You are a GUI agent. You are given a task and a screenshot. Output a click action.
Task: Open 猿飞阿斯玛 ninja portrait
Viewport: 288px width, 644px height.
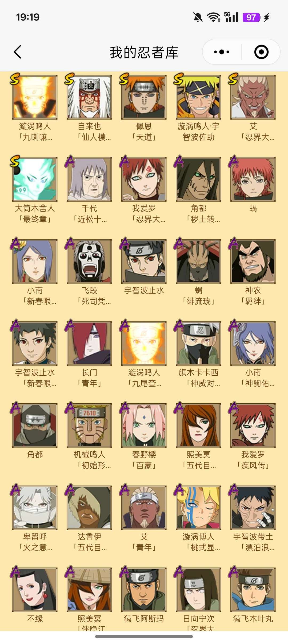point(144,590)
